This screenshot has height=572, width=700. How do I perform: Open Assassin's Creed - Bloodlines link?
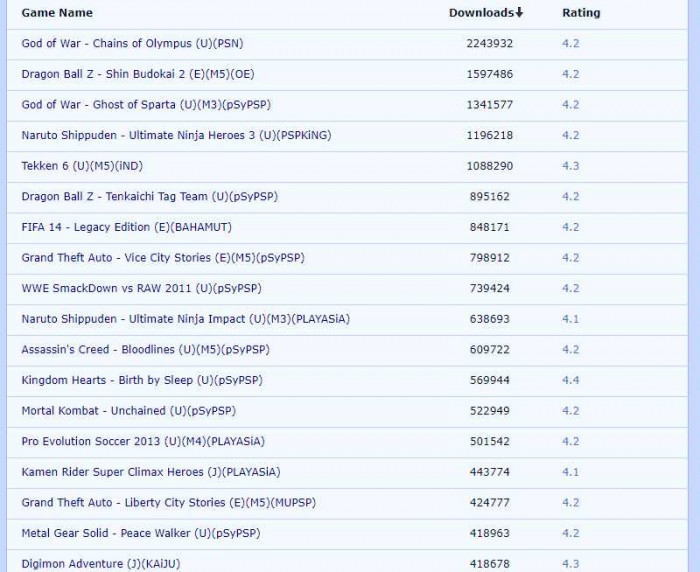(x=146, y=350)
